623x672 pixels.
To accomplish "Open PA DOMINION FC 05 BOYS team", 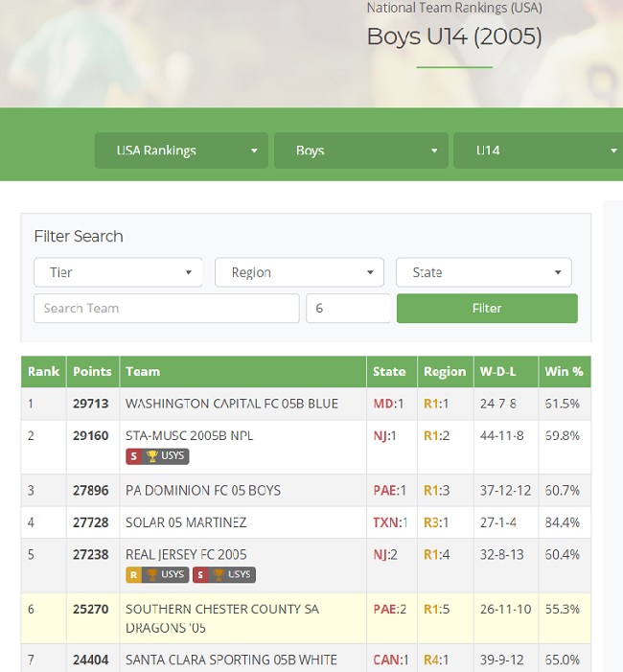I will click(x=203, y=490).
